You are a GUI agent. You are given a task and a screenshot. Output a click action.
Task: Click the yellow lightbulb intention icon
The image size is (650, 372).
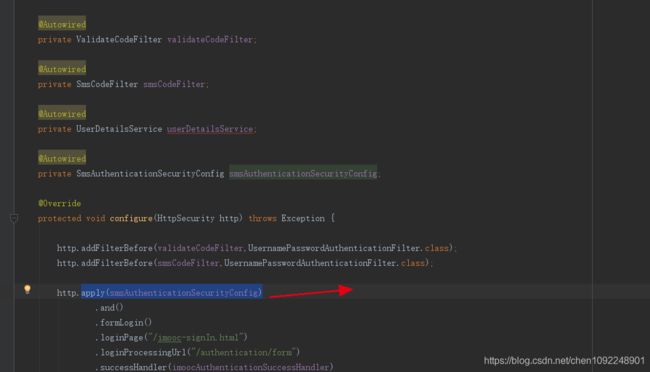[27, 289]
